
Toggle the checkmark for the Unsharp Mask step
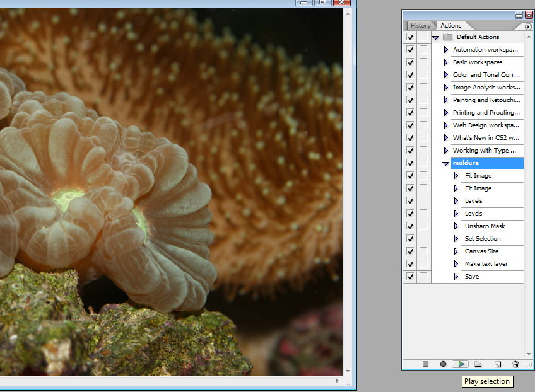pyautogui.click(x=410, y=226)
